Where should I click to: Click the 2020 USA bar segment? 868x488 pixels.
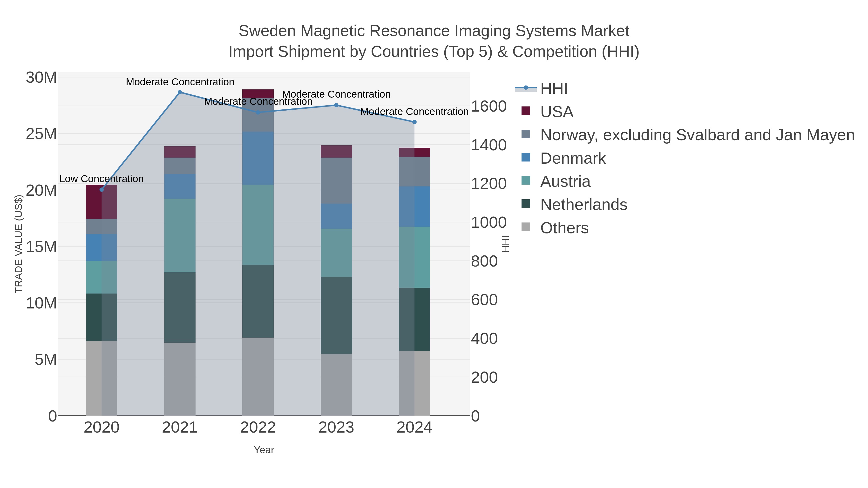coord(102,202)
